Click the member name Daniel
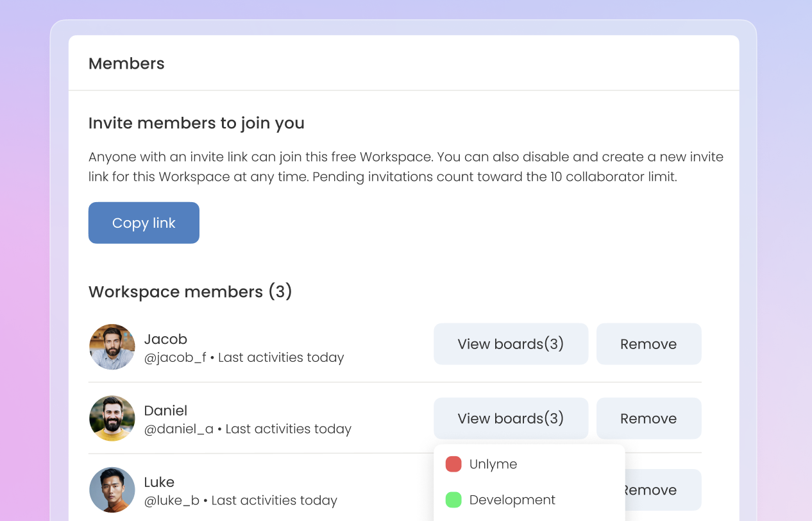 (x=165, y=411)
